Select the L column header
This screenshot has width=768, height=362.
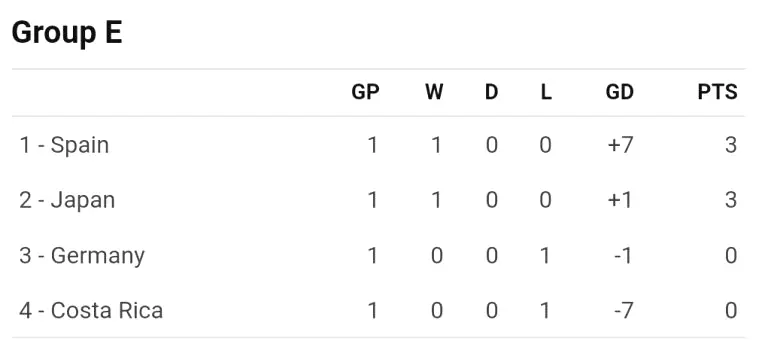click(546, 92)
